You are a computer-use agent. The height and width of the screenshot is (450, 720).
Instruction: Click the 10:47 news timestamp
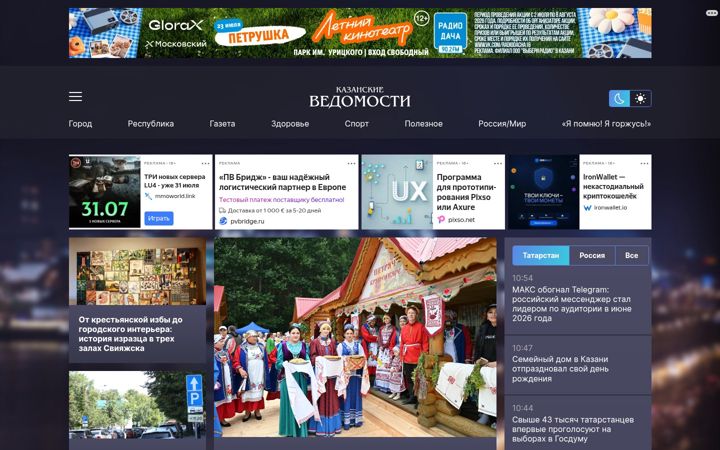(x=523, y=348)
